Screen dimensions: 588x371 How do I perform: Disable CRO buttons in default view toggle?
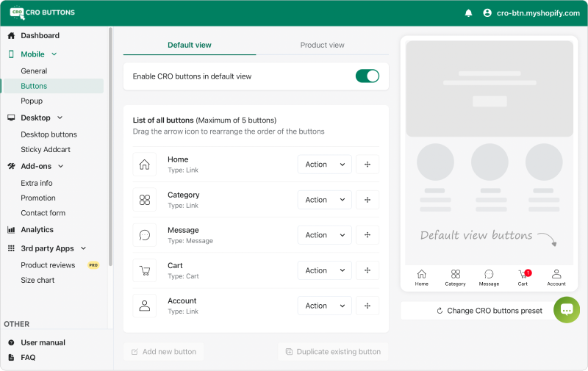[x=367, y=76]
